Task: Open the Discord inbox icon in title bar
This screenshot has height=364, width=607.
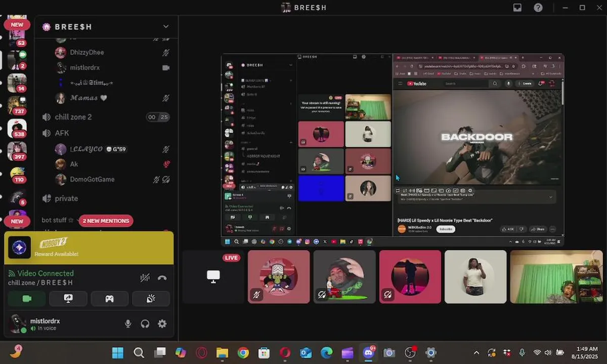Action: click(x=517, y=8)
